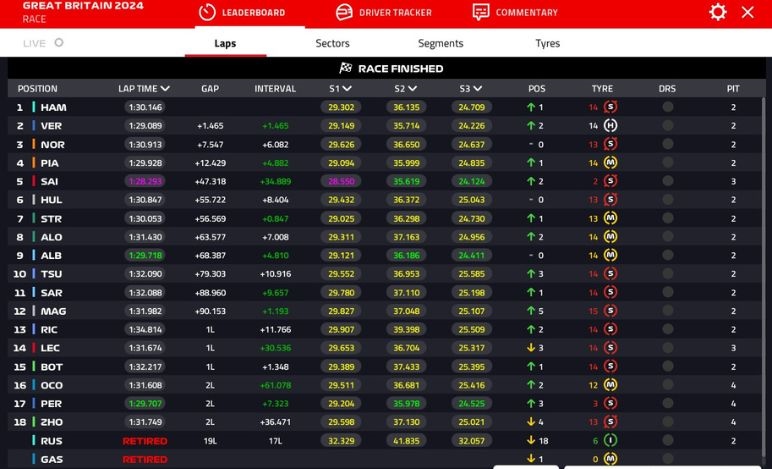Screen dimensions: 772x469
Task: Click the Commentary speech bubble icon
Action: tap(481, 13)
